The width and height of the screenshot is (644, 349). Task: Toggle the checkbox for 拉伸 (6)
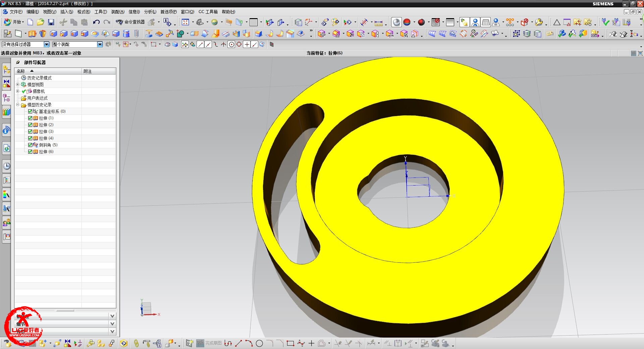tap(30, 152)
